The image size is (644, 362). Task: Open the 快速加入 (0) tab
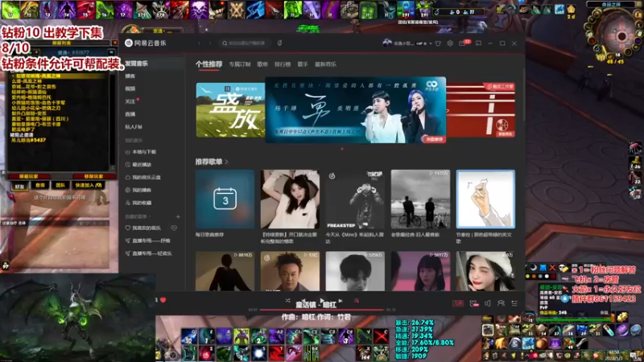[89, 186]
